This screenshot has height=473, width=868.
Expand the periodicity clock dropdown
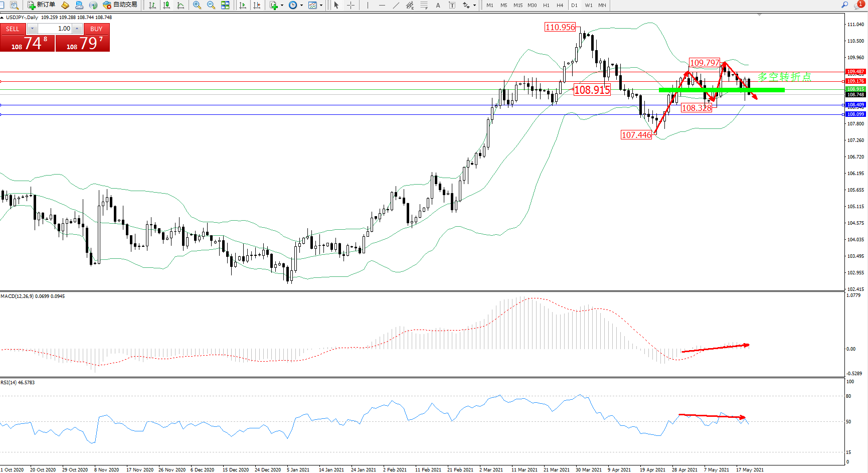click(301, 6)
